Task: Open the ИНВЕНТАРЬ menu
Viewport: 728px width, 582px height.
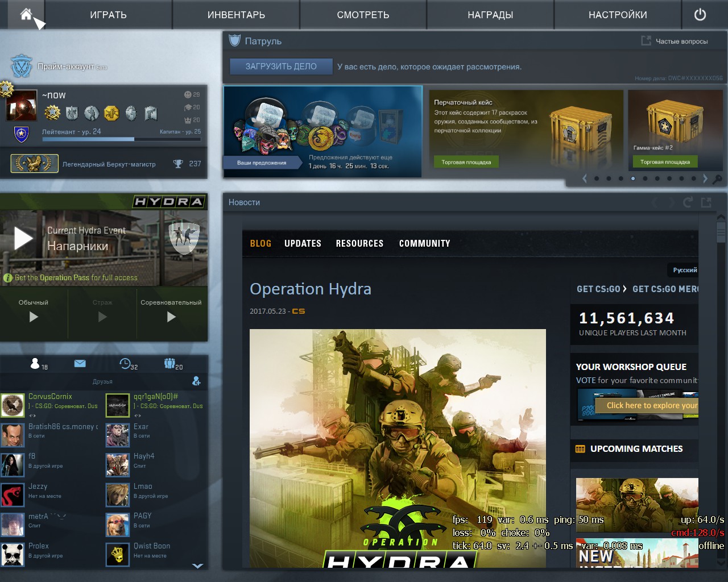Action: [236, 15]
